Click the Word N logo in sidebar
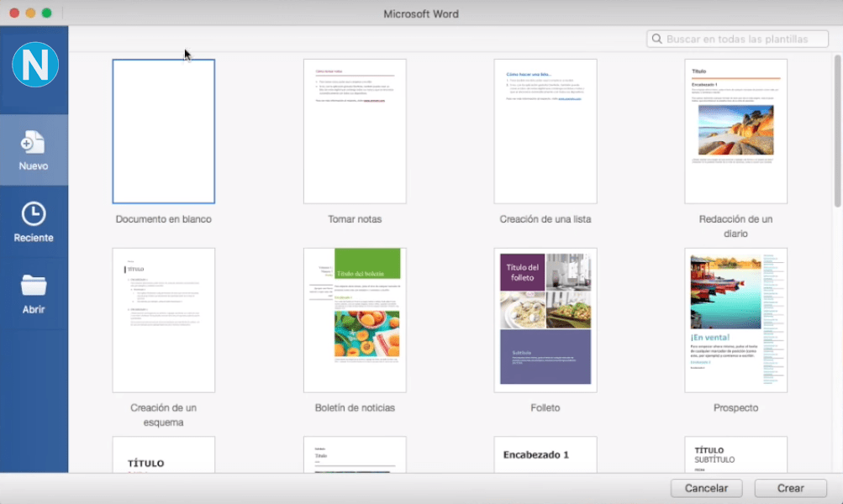The width and height of the screenshot is (843, 504). pos(34,63)
